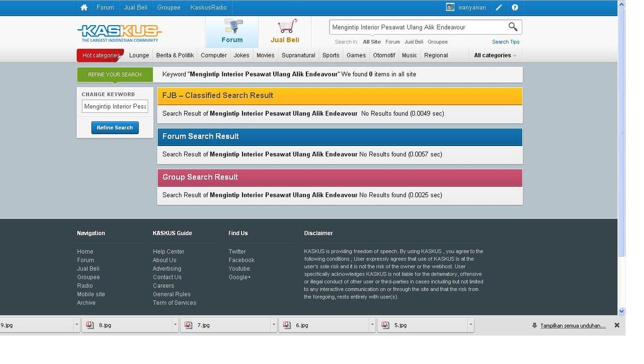Select the Movies category
Viewport: 644px width, 364px height.
(x=265, y=55)
